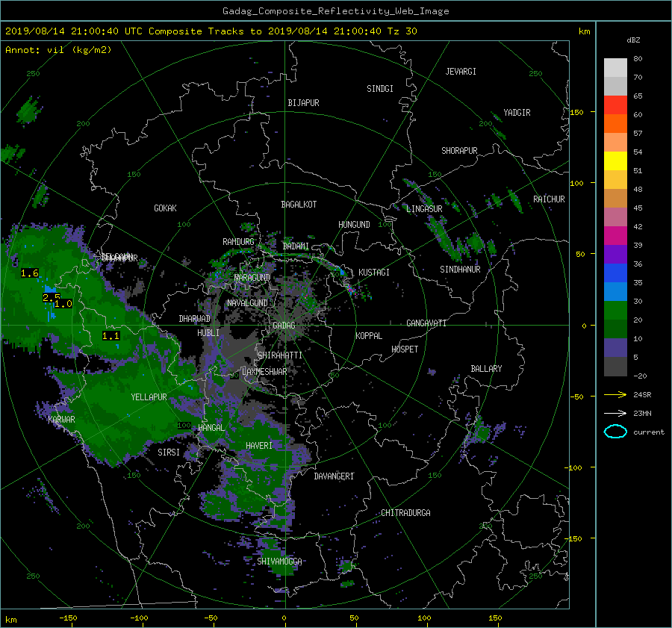Screen dimensions: 672x628
Task: Click the dBZ legend heading
Action: (633, 40)
